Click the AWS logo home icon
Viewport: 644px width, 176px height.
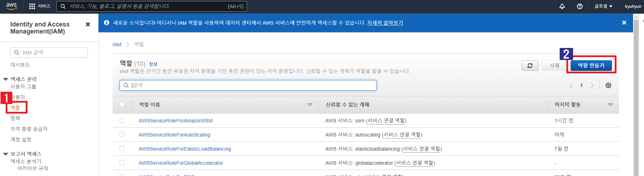11,6
